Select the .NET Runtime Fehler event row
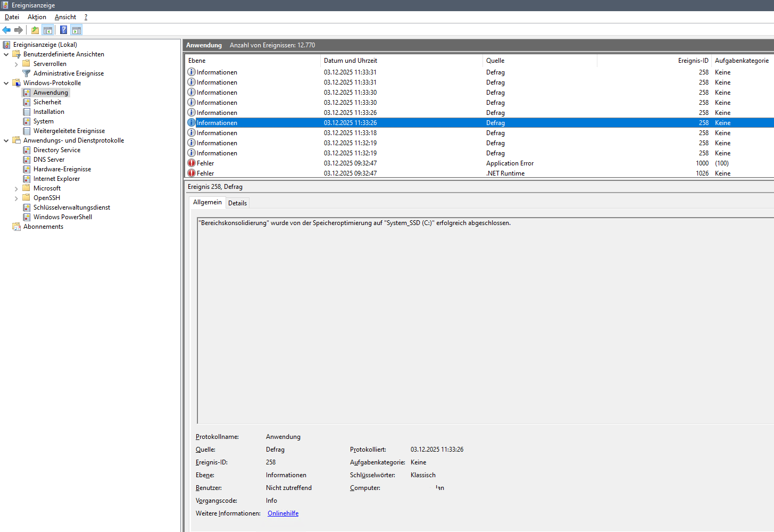774x532 pixels. 479,173
